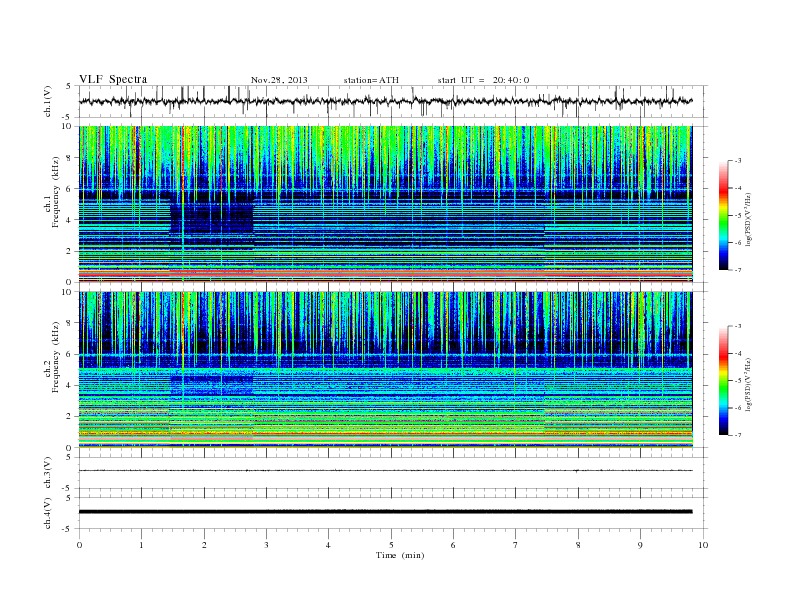This screenshot has width=792, height=612.
Task: Click the "2" kHz tick of ch.2 spectrogram
Action: pyautogui.click(x=69, y=417)
